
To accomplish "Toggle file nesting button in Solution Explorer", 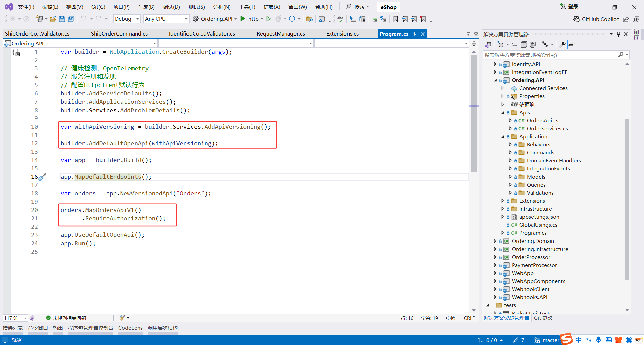I will click(x=546, y=45).
